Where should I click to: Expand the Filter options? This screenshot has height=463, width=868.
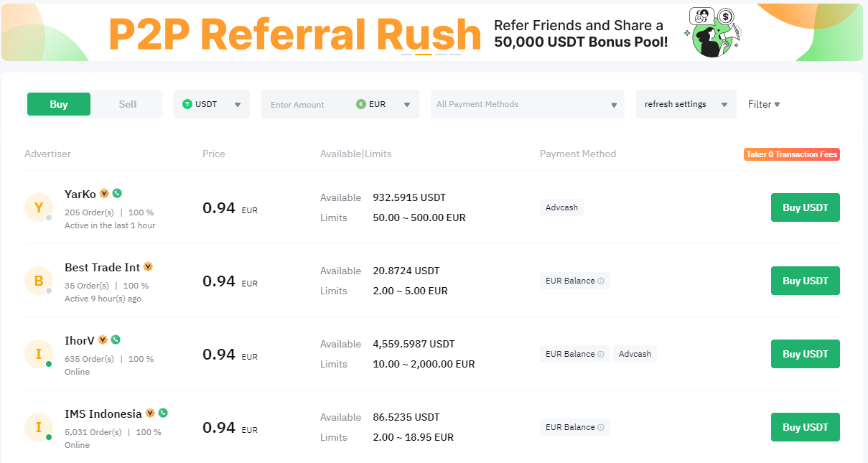click(763, 104)
